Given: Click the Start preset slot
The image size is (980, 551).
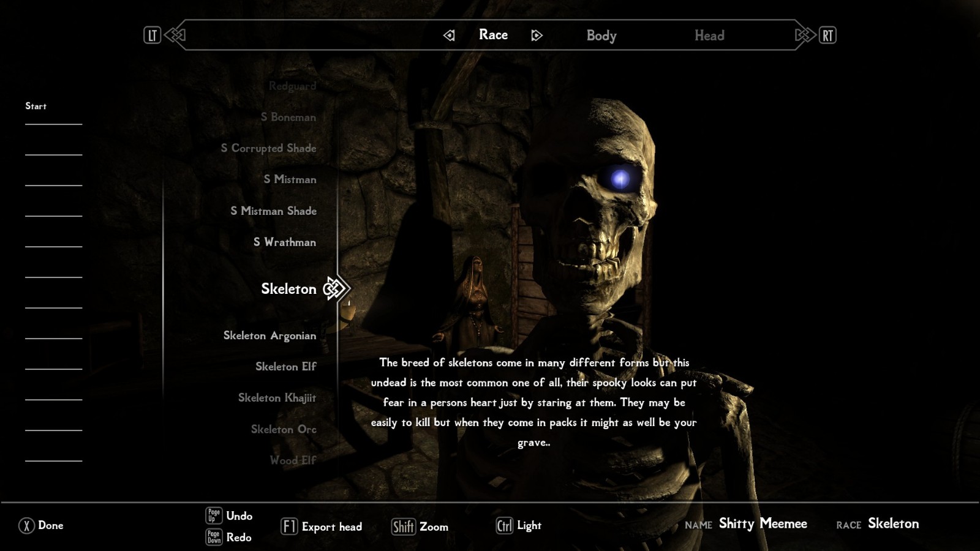Looking at the screenshot, I should 36,106.
